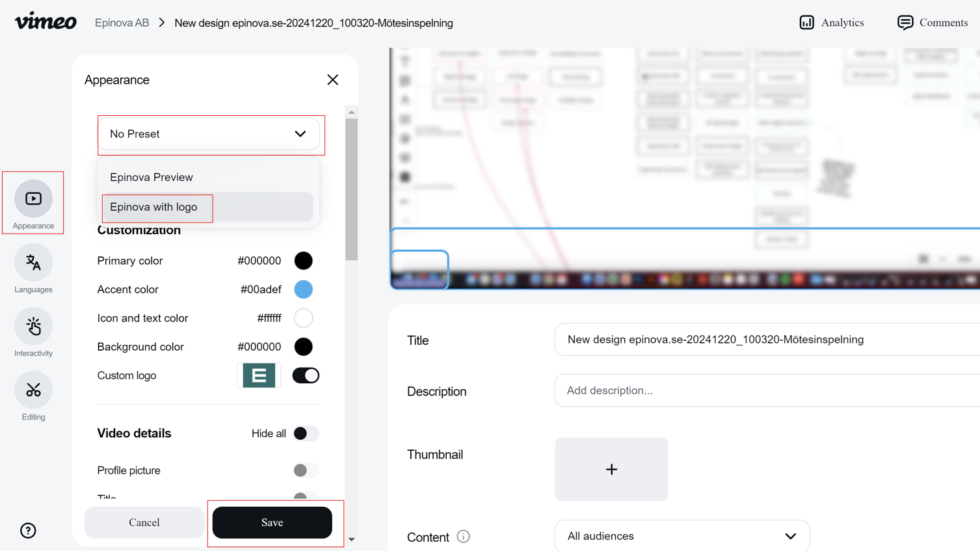Screen dimensions: 980x551
Task: Expand the No Preset dropdown
Action: [x=208, y=134]
